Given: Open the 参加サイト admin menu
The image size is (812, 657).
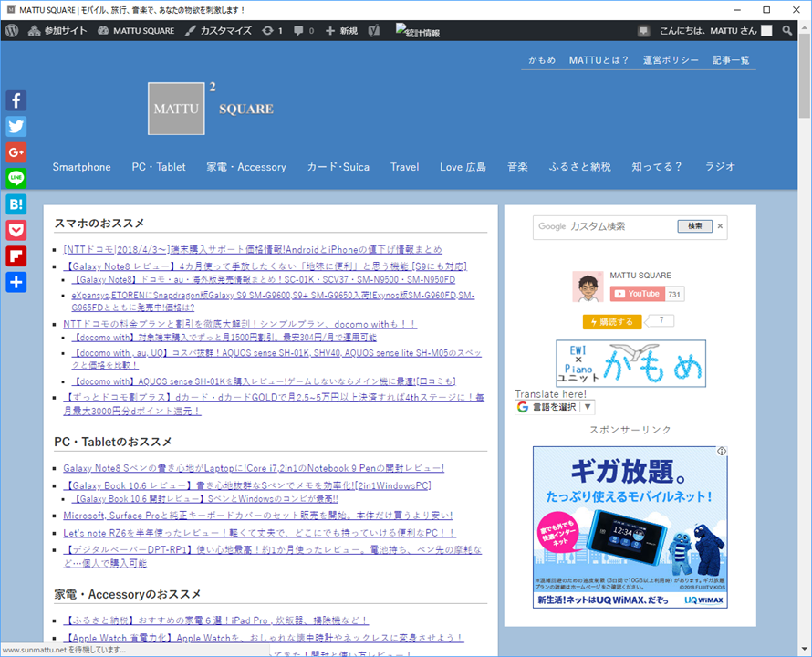Looking at the screenshot, I should click(x=57, y=31).
